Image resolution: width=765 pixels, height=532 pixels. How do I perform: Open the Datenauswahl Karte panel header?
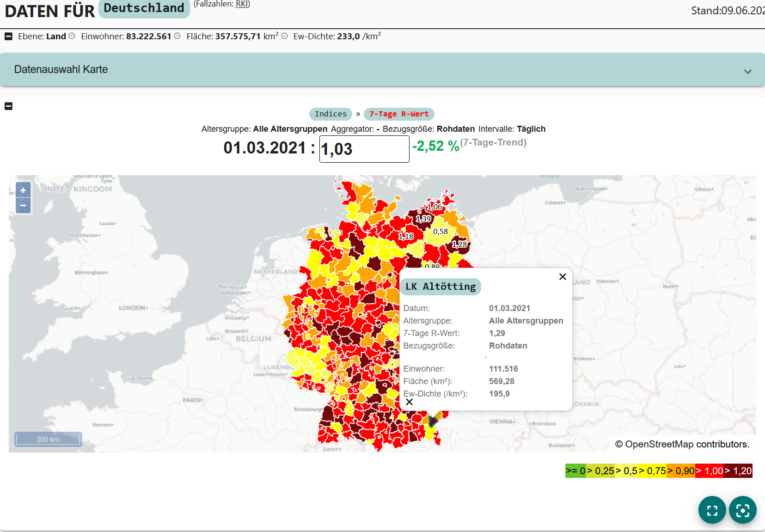382,69
